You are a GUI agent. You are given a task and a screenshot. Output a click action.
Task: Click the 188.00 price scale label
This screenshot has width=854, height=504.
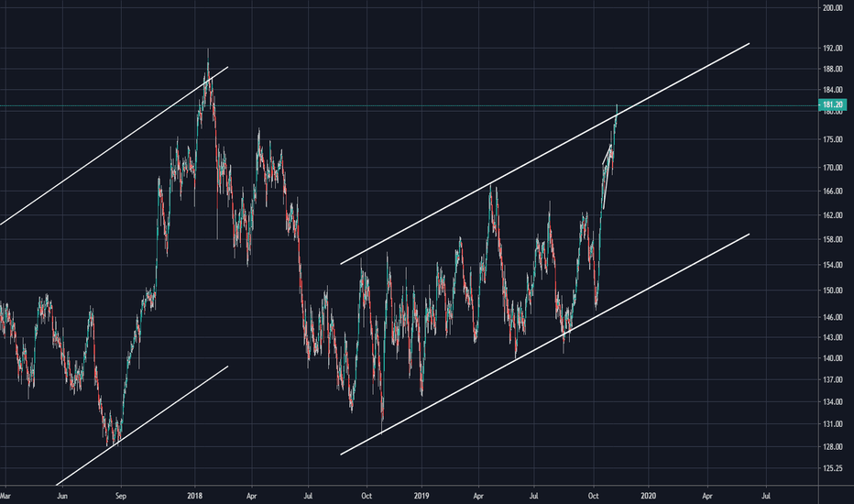833,70
